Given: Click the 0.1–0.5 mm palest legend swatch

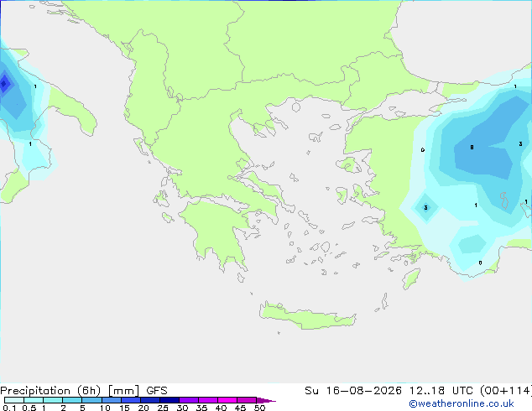Looking at the screenshot, I should tap(14, 400).
